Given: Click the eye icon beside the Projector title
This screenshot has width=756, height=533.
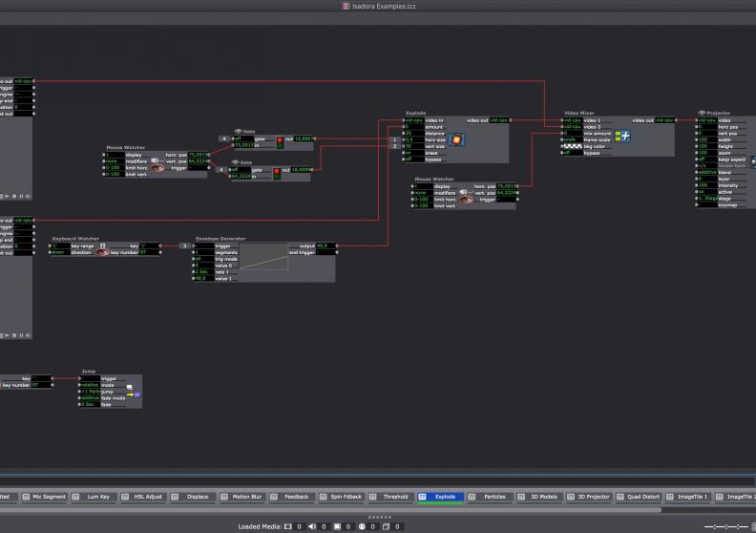Looking at the screenshot, I should tap(702, 113).
